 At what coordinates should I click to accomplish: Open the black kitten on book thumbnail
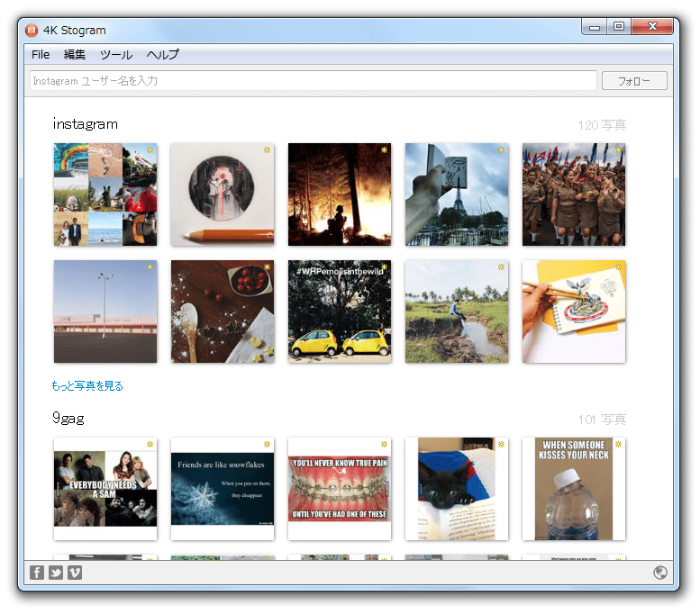[457, 489]
